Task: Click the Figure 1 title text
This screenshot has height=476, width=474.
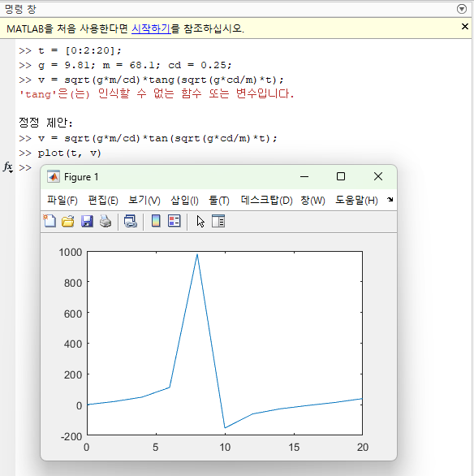Action: (x=81, y=177)
